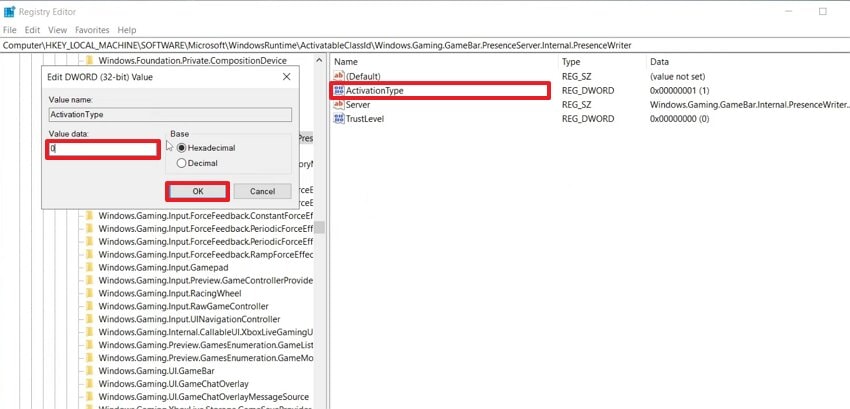Viewport: 850px width, 409px height.
Task: Click the 0x00000001 (1) data cell
Action: click(x=679, y=91)
